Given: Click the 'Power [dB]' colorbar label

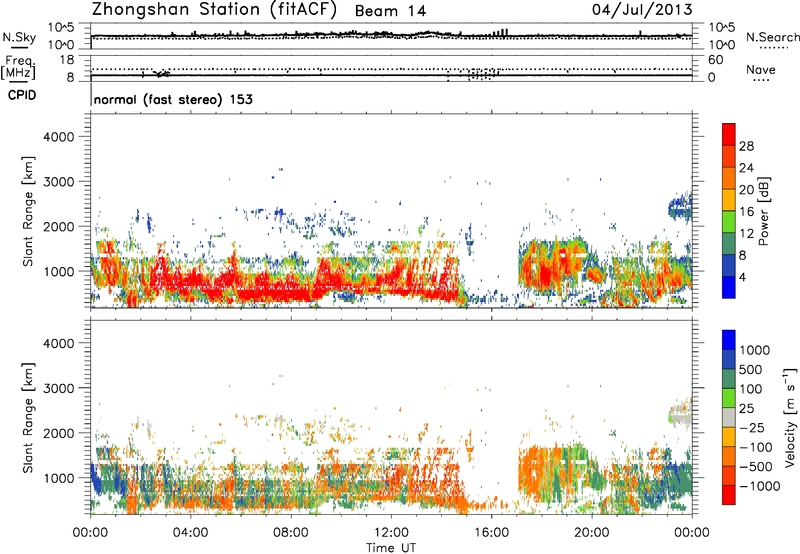Looking at the screenshot, I should click(x=763, y=211).
